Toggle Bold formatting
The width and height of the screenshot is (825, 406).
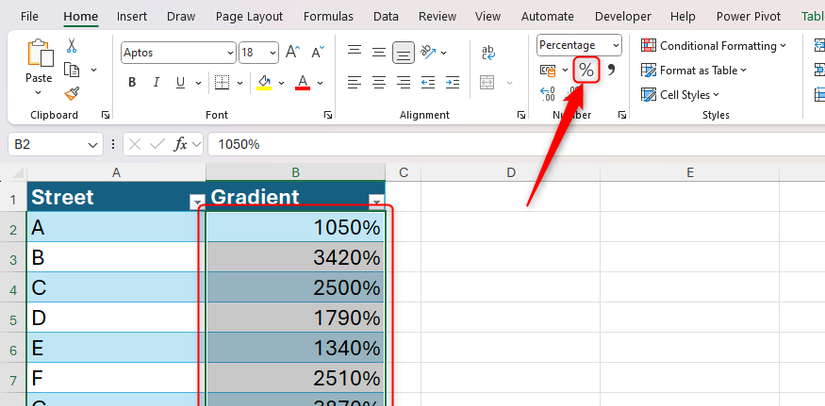pos(132,83)
